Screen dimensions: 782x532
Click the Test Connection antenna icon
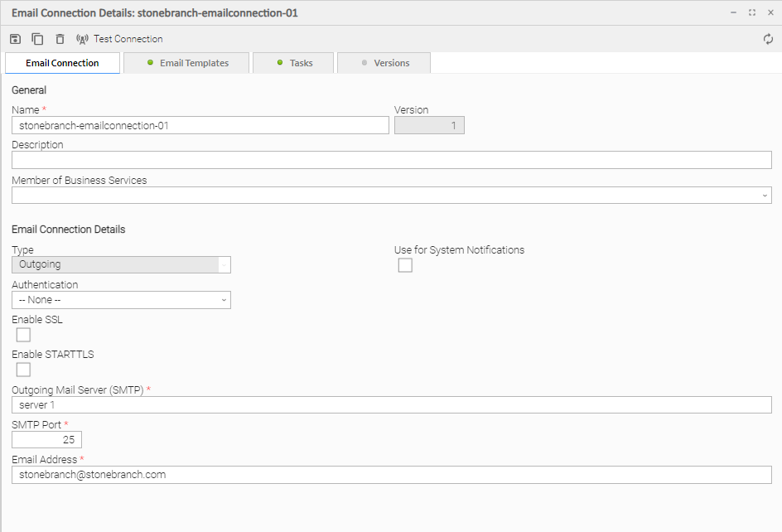tap(82, 39)
